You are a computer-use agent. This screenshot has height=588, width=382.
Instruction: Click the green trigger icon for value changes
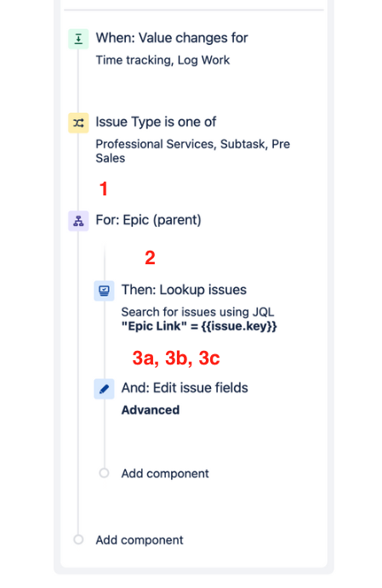pyautogui.click(x=78, y=38)
